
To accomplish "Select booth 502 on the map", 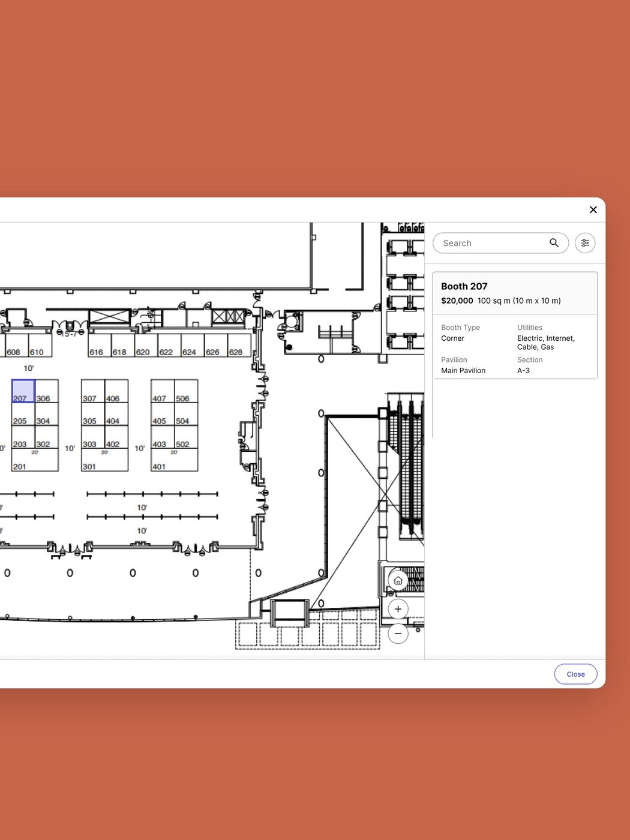I will click(186, 437).
